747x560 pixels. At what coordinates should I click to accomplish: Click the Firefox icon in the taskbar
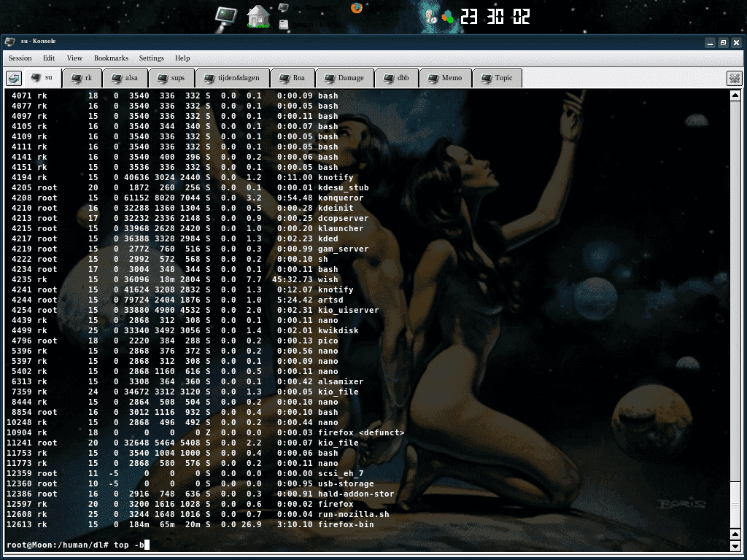pyautogui.click(x=356, y=8)
